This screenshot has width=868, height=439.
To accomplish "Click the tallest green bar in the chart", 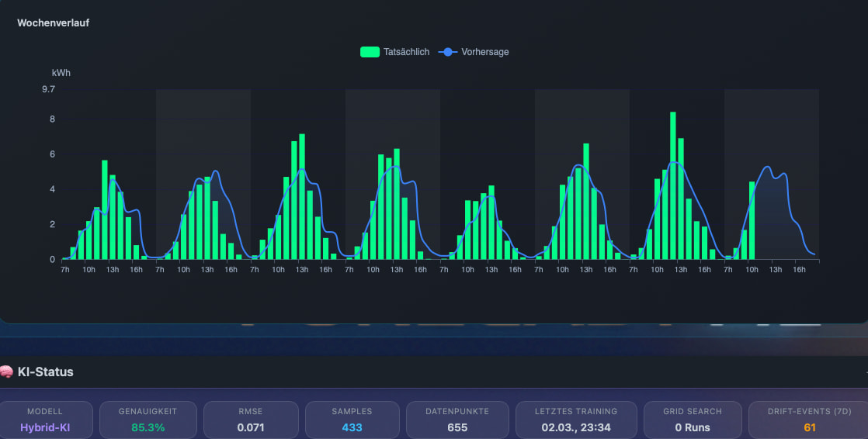I will 673,186.
